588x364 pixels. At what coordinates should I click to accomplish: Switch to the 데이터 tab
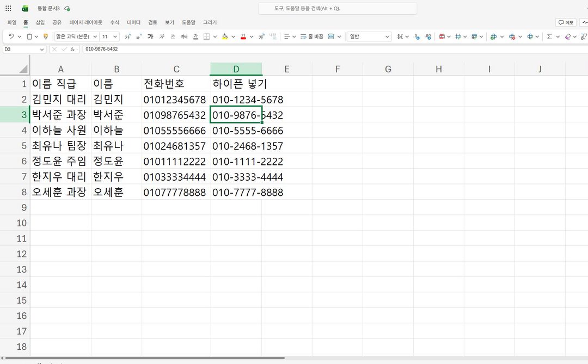[133, 22]
